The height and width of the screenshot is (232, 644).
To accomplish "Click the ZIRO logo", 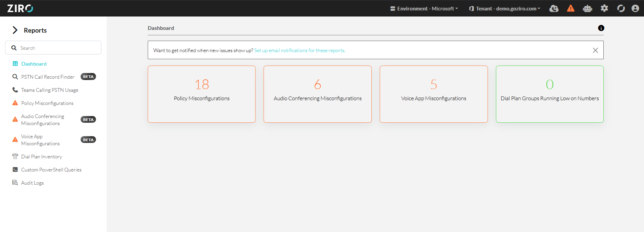I will click(20, 8).
